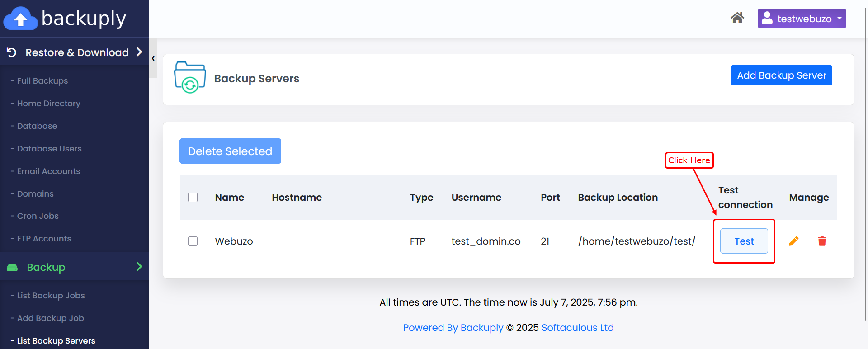Click the Add Backup Server button
Screen dimensions: 868x349
[781, 75]
